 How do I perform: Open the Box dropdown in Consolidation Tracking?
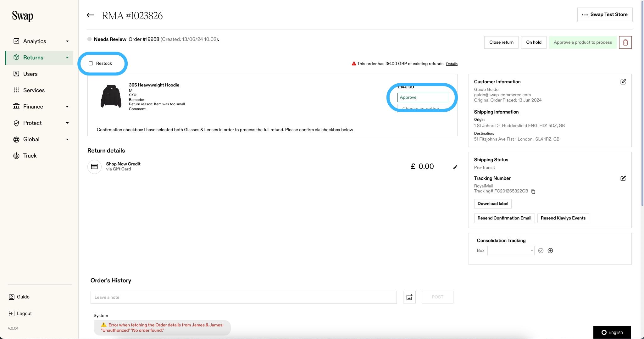click(x=511, y=251)
